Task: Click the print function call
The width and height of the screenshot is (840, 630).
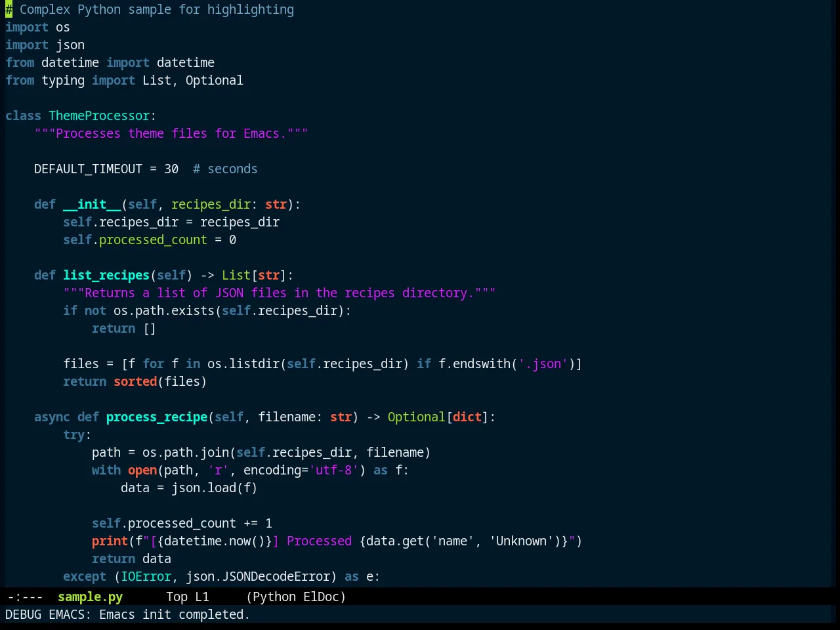Action: pos(110,541)
